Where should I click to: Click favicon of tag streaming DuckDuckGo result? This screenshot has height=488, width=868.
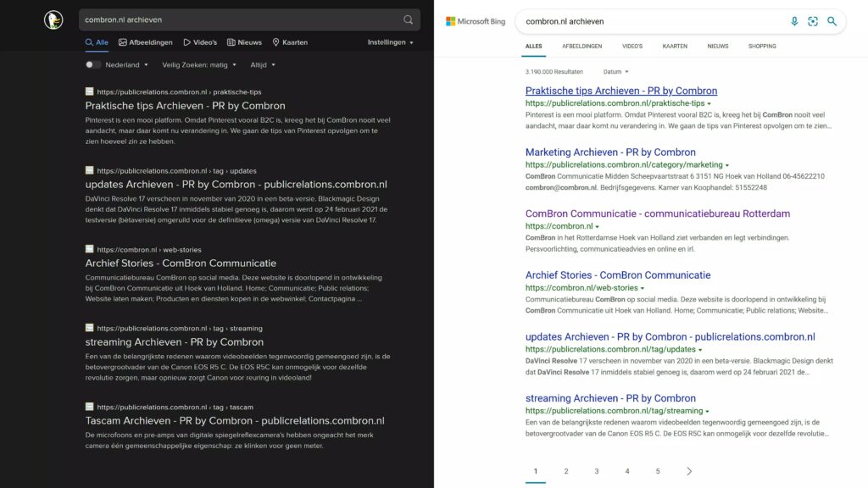pos(89,328)
